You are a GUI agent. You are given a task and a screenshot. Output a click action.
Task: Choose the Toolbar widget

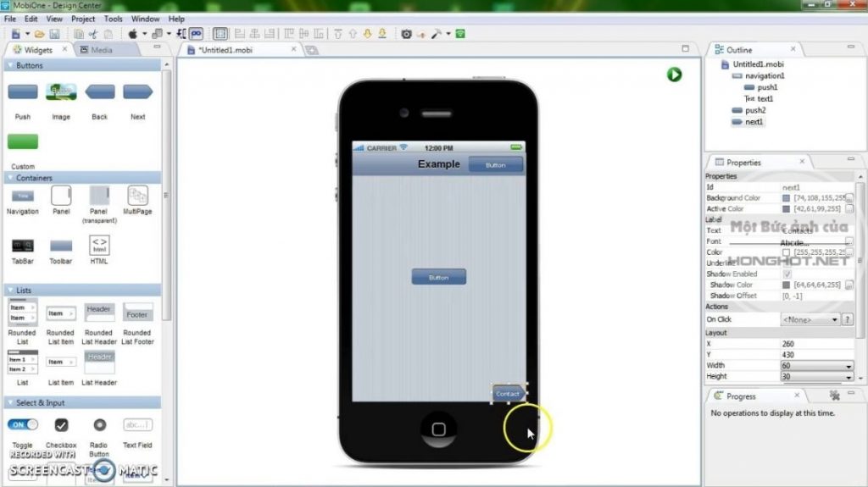pyautogui.click(x=61, y=246)
